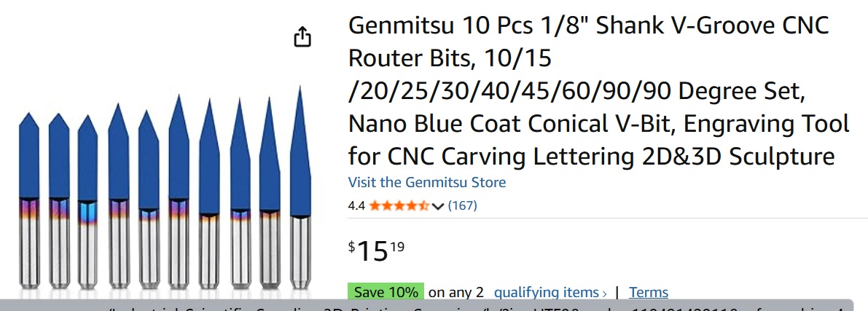The width and height of the screenshot is (868, 311).
Task: Open the qualifying items link
Action: [546, 292]
